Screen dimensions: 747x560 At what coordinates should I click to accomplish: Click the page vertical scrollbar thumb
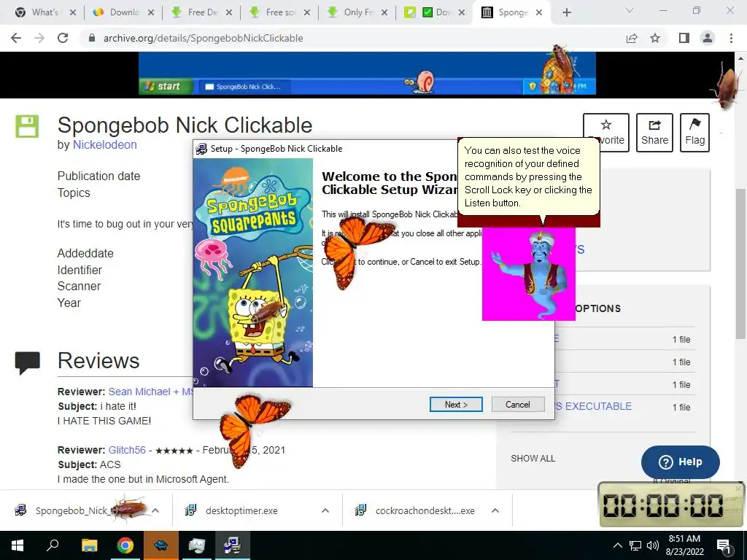[x=740, y=263]
